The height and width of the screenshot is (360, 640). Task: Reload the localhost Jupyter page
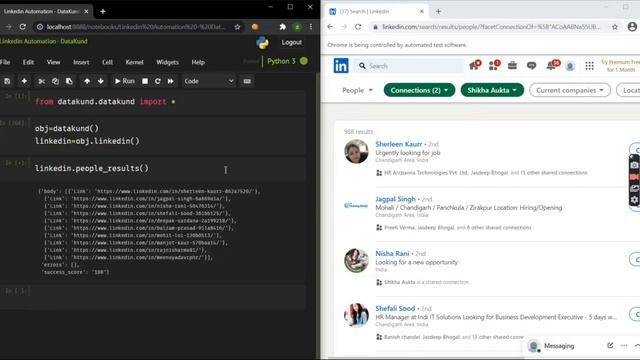22,27
